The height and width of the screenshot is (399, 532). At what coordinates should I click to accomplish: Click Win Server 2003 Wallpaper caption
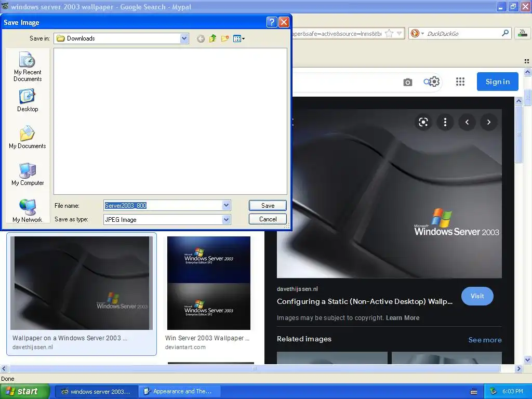207,338
